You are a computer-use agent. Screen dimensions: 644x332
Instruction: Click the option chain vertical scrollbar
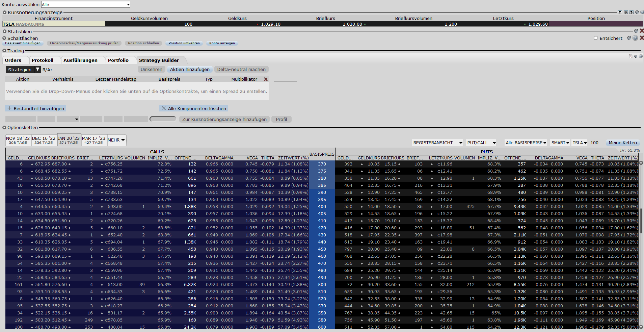pyautogui.click(x=641, y=245)
